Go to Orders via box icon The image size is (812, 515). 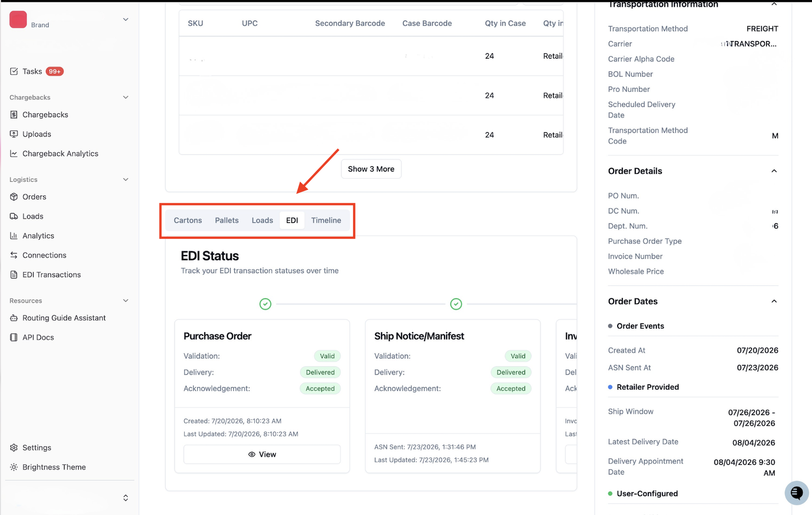pyautogui.click(x=14, y=197)
